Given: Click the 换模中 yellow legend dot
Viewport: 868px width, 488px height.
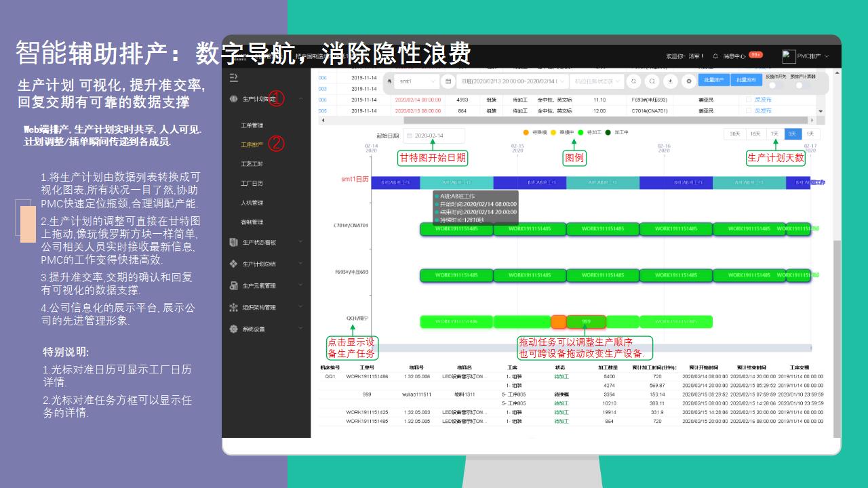Looking at the screenshot, I should (553, 133).
